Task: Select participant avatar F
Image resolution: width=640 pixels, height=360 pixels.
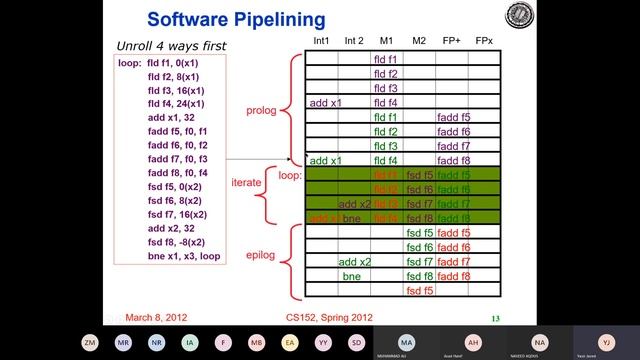Action: point(223,342)
